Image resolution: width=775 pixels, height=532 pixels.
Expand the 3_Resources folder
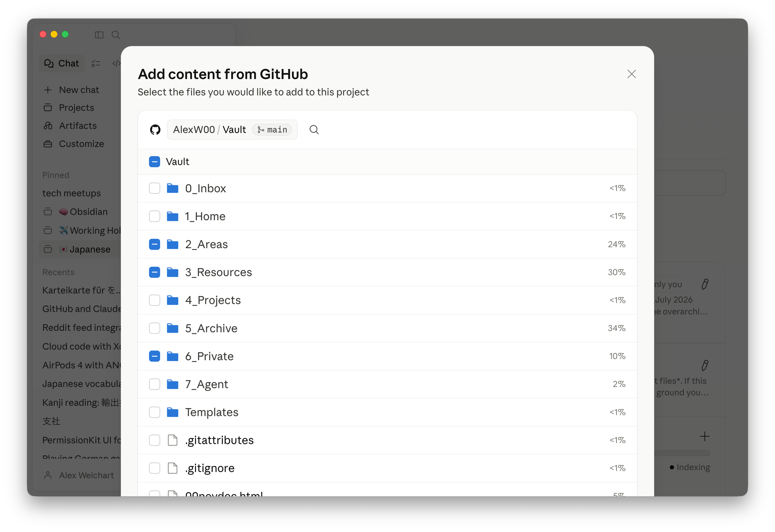218,272
